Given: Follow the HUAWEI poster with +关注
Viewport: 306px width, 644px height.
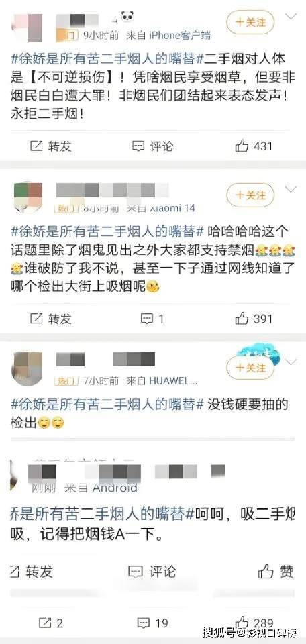Looking at the screenshot, I should coord(250,367).
